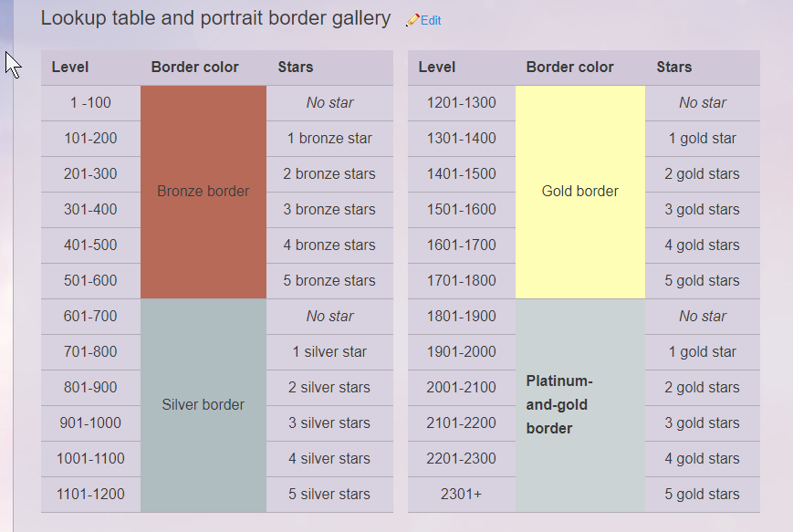Select the level 1 -100 cell

click(x=90, y=103)
